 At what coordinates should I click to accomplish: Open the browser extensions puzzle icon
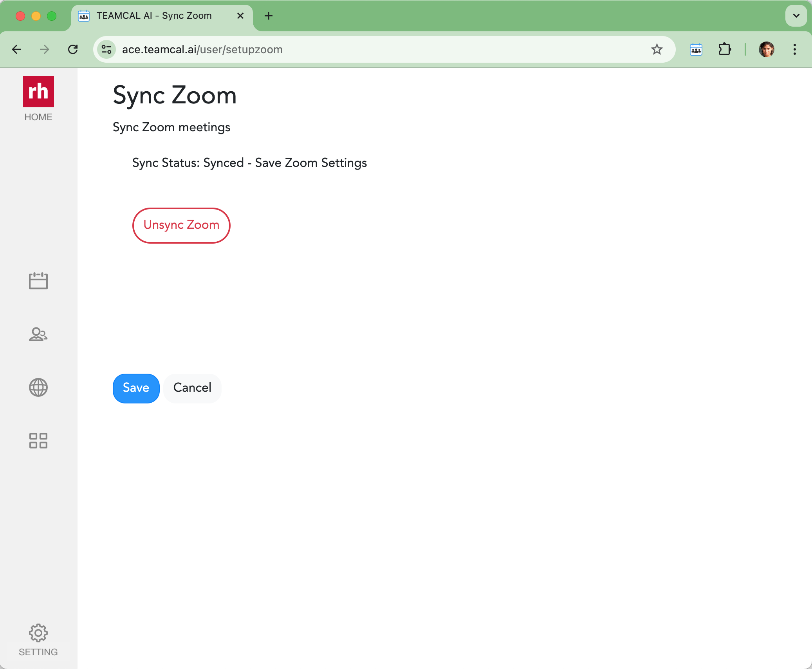tap(725, 49)
